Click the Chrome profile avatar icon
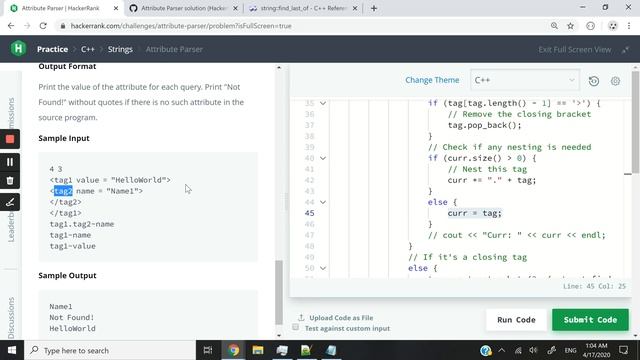Image resolution: width=640 pixels, height=360 pixels. (613, 26)
